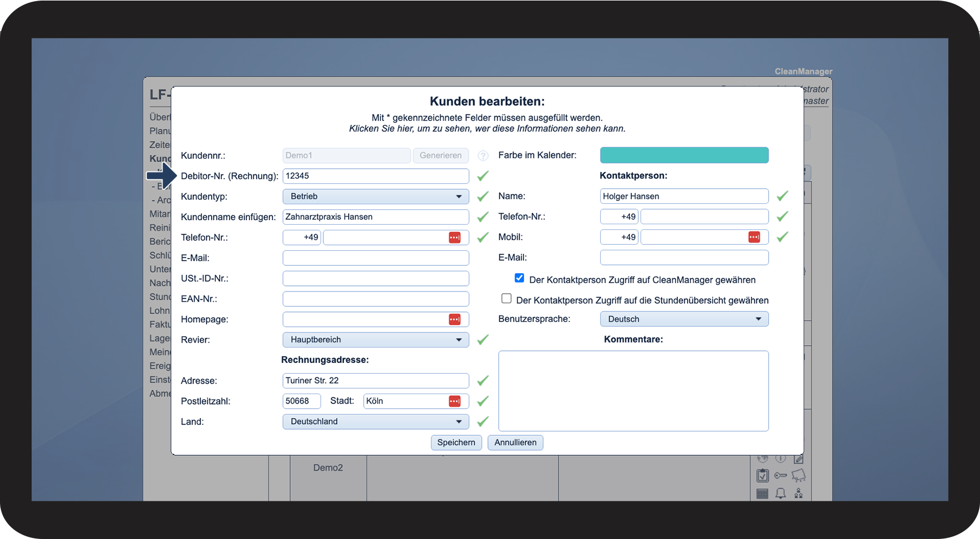This screenshot has width=980, height=539.
Task: Click the key icon below the dialog
Action: pos(780,476)
